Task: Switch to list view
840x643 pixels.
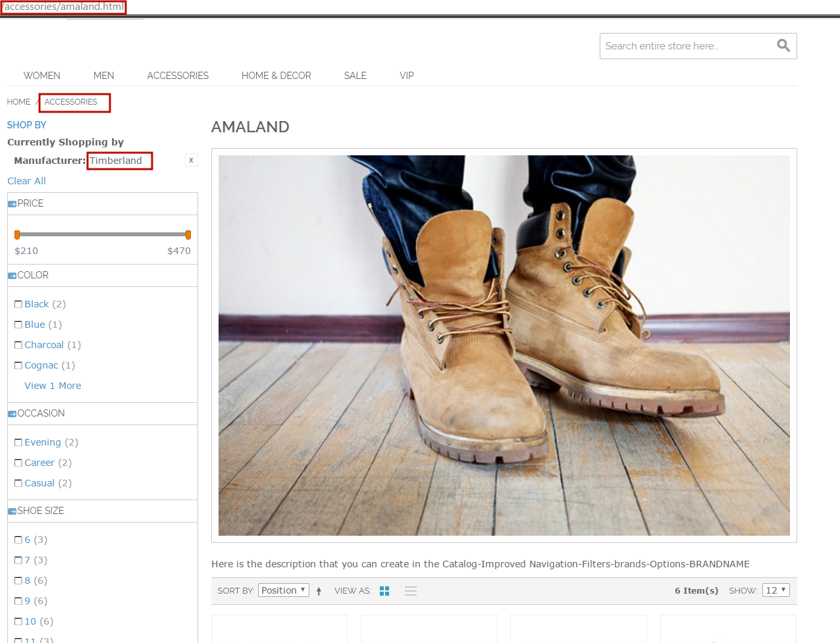Action: [411, 591]
